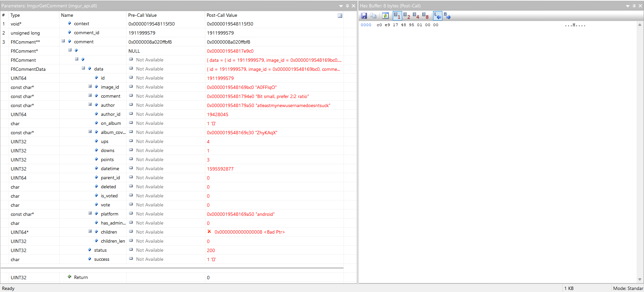This screenshot has height=292, width=644.
Task: Expand the children UINT64* node
Action: pos(90,231)
